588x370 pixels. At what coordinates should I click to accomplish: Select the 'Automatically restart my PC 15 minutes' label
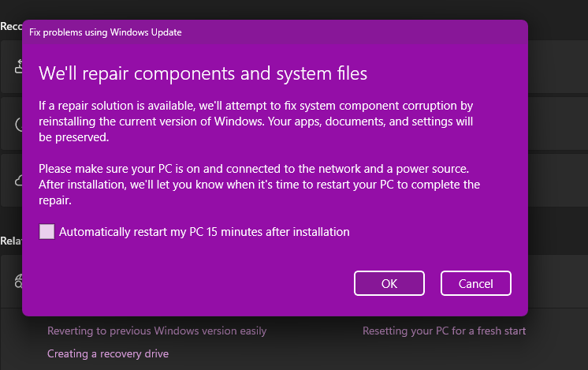click(x=204, y=232)
